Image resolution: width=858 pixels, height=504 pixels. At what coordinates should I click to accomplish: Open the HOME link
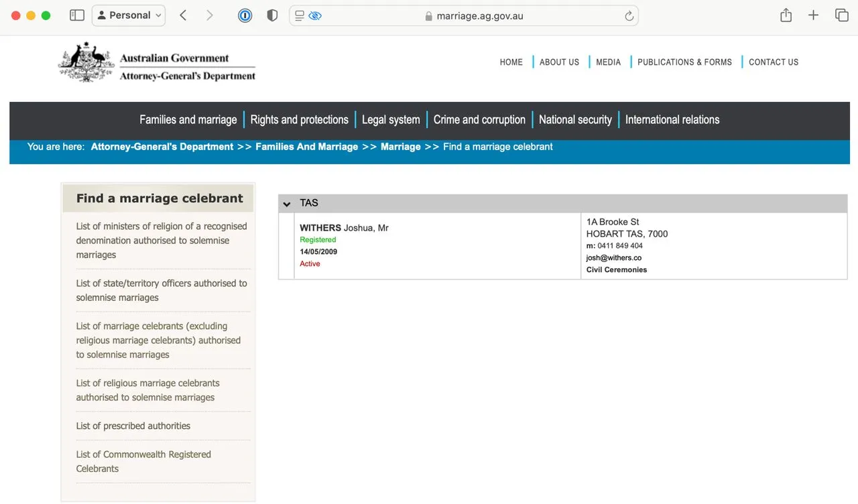click(x=511, y=62)
